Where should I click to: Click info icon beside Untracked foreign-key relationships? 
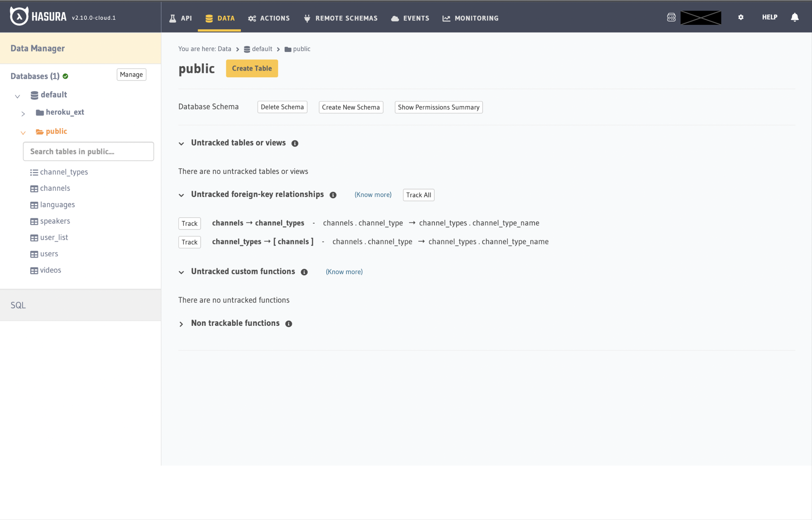[333, 195]
